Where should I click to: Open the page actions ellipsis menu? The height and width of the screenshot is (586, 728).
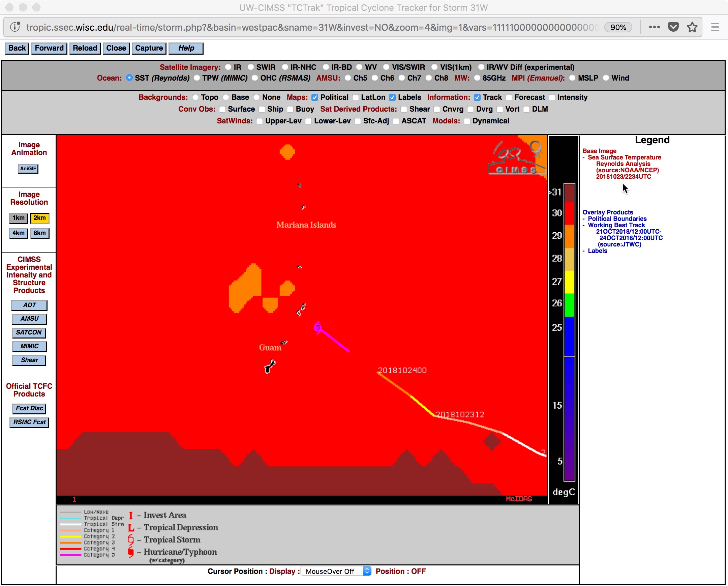[x=654, y=27]
